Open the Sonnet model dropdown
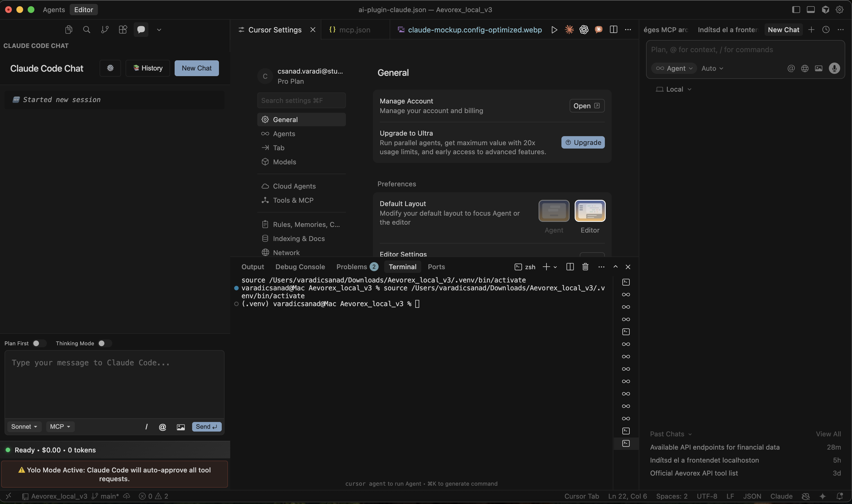852x504 pixels. point(23,426)
